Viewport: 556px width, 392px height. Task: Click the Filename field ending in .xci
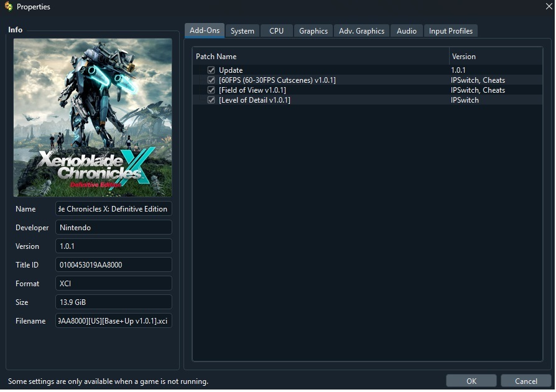click(x=113, y=320)
